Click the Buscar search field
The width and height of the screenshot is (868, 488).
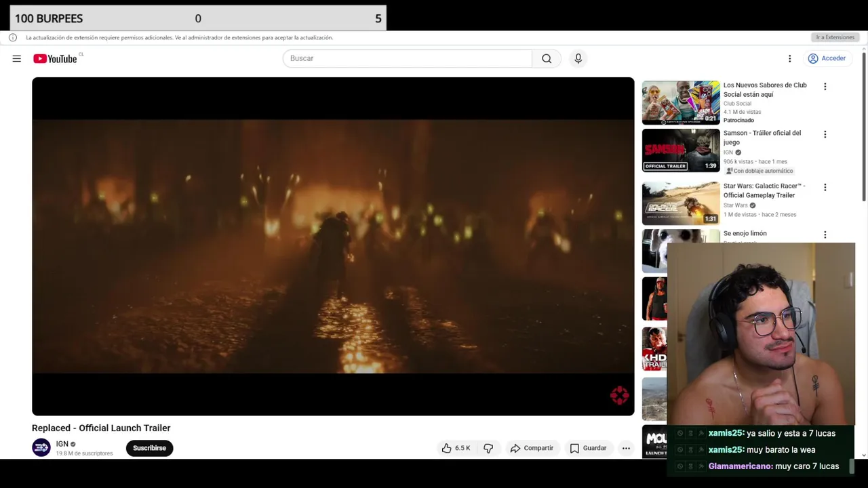point(408,58)
